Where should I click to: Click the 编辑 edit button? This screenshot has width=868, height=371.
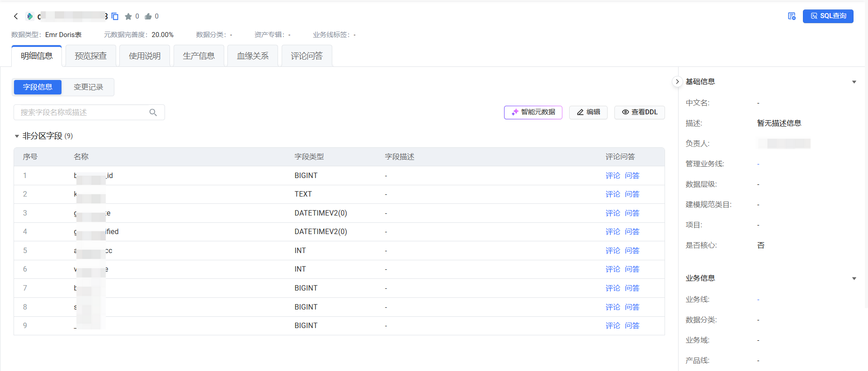(588, 112)
